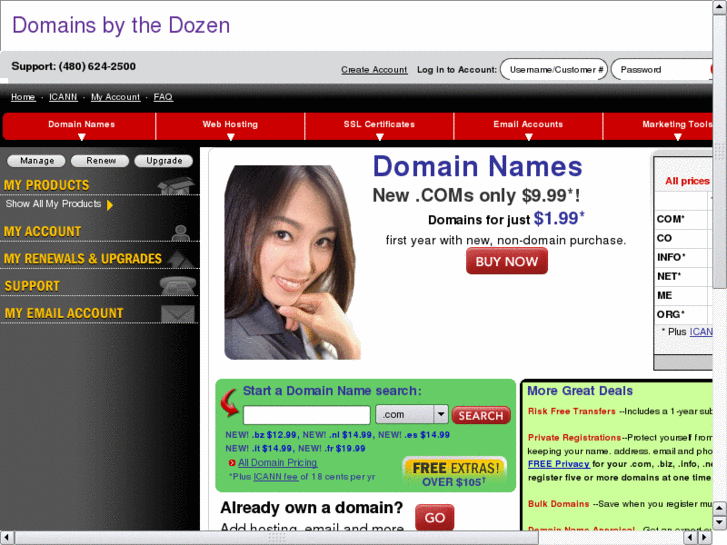Click the vertical scrollbar thumb
Viewport: 727px width, 545px height.
coord(720,151)
